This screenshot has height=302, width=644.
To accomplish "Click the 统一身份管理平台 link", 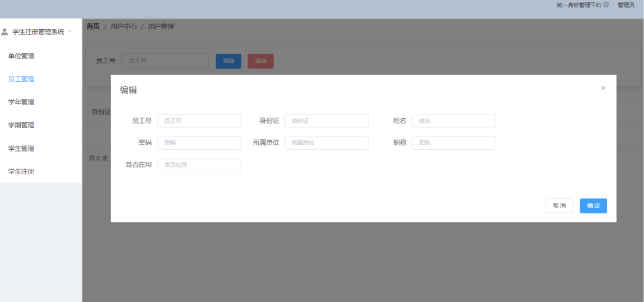I will (578, 5).
